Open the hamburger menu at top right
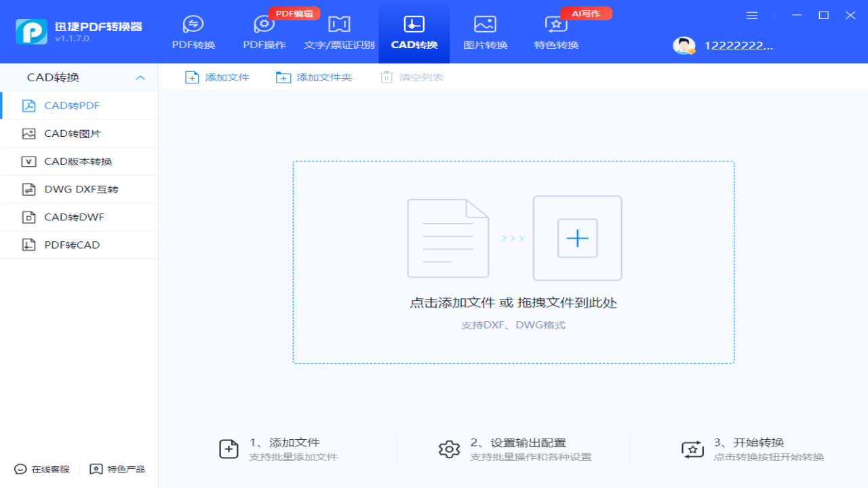This screenshot has width=868, height=488. 751,15
